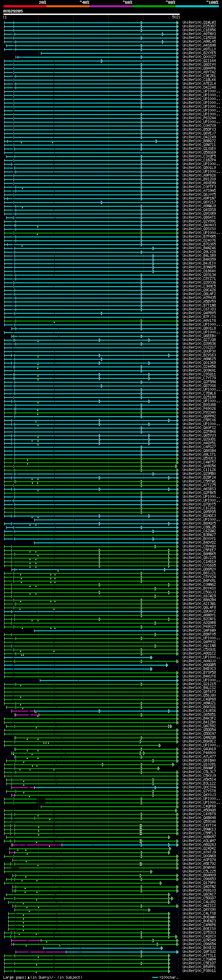
Task: Select the UniRef100_O24456 label
Action: coord(199,367)
